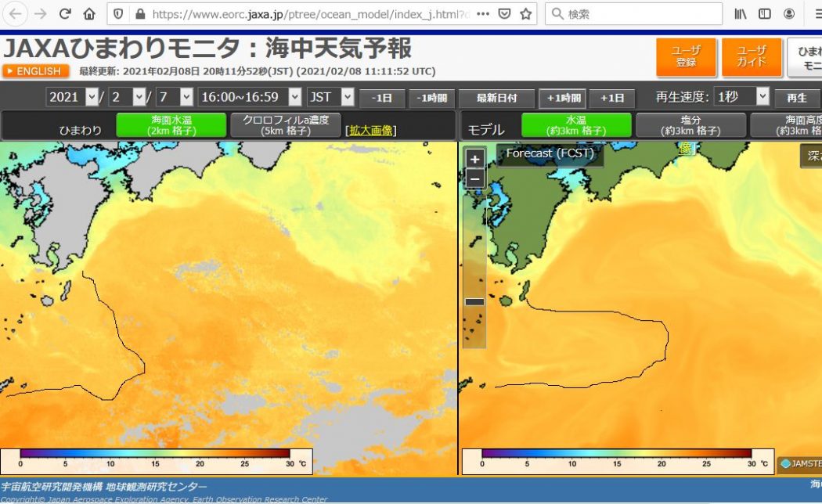Zoom in on the model map
Image resolution: width=822 pixels, height=504 pixels.
click(x=475, y=159)
